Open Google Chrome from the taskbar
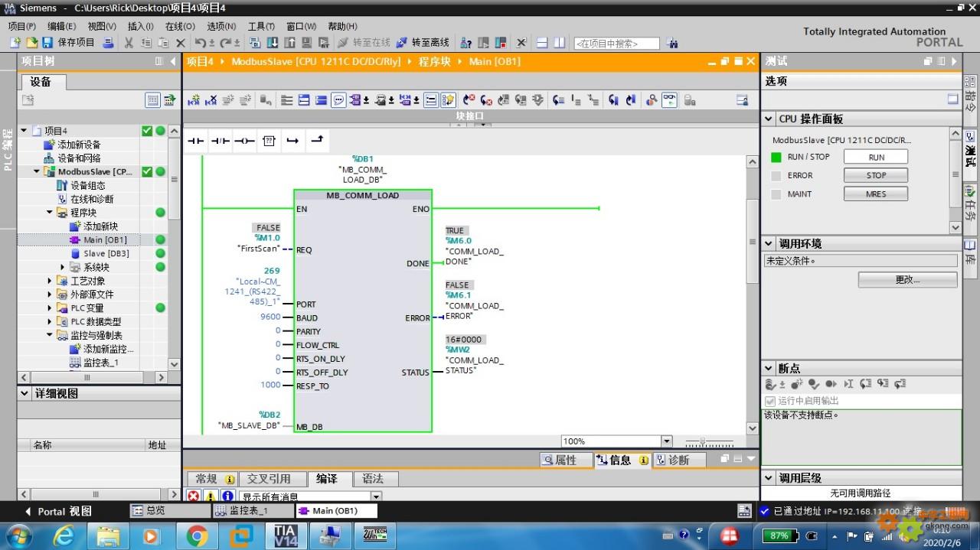 click(x=197, y=536)
